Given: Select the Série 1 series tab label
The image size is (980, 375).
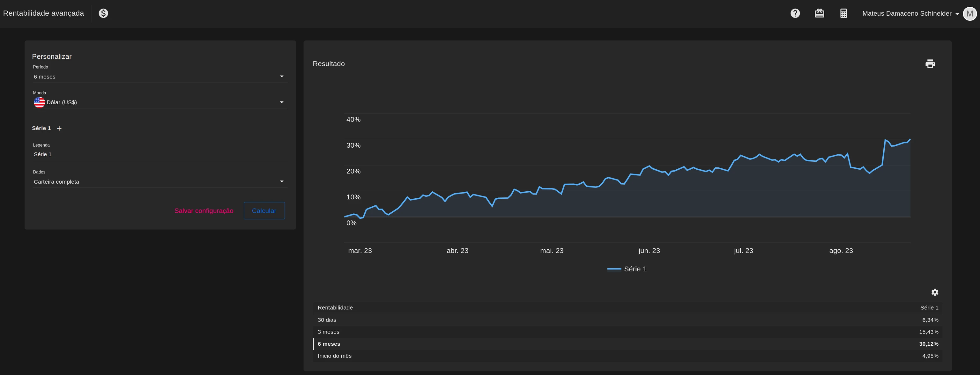Looking at the screenshot, I should (41, 128).
